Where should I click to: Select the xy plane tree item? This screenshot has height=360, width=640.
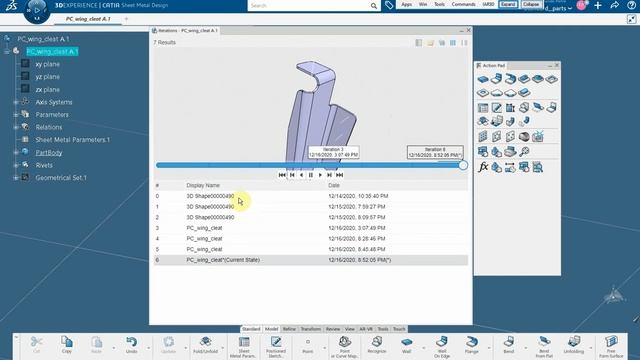(x=47, y=64)
